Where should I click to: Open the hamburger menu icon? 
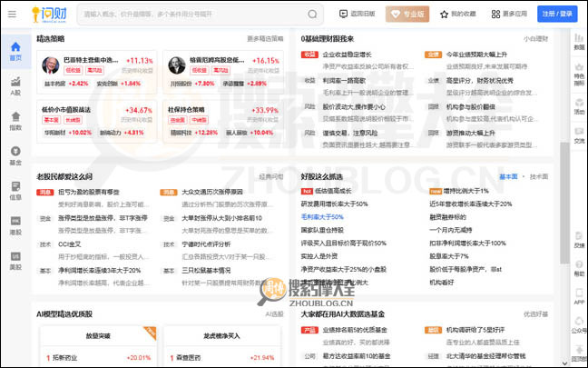coord(12,15)
